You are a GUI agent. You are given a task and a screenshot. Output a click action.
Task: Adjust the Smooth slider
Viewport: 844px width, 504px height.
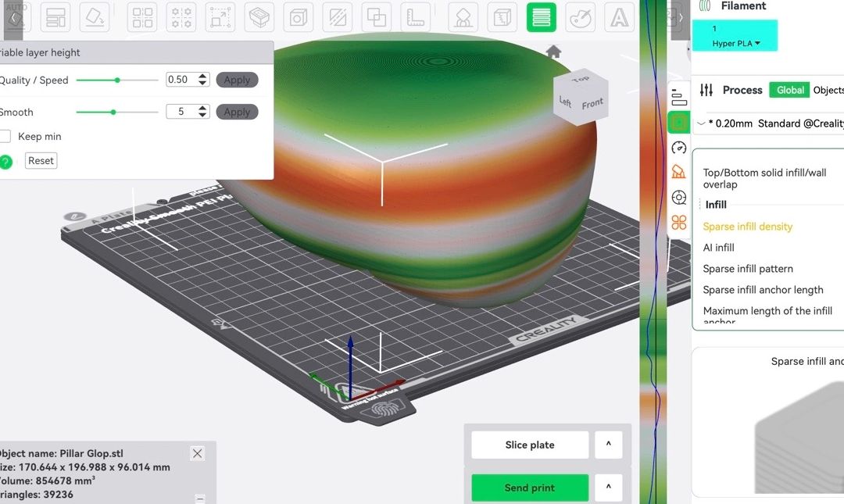pyautogui.click(x=117, y=112)
